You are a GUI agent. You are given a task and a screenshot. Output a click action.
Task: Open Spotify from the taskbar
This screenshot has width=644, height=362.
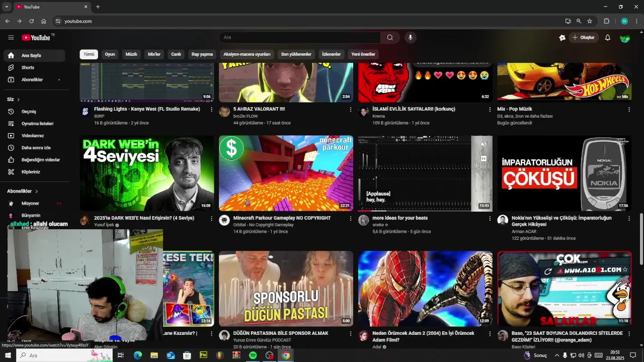click(253, 355)
